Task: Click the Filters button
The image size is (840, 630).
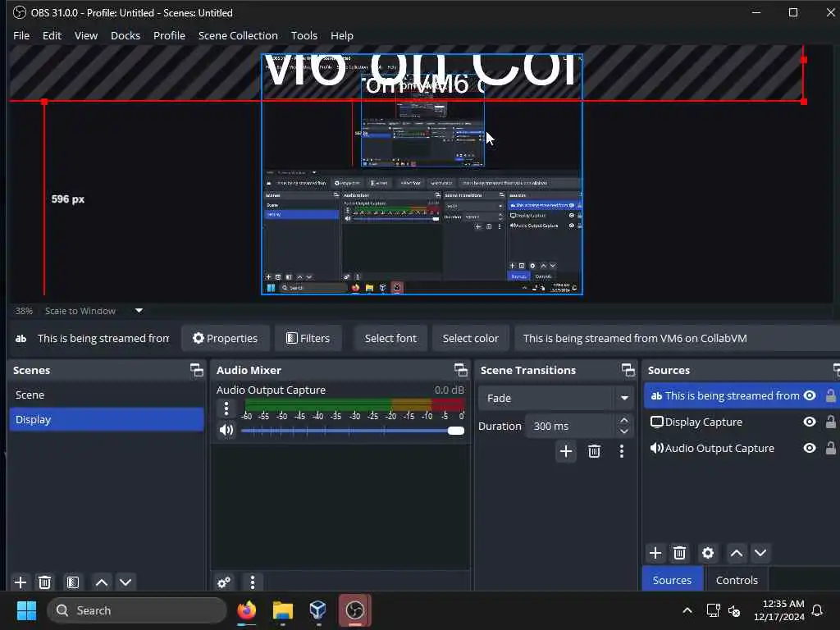Action: [308, 338]
